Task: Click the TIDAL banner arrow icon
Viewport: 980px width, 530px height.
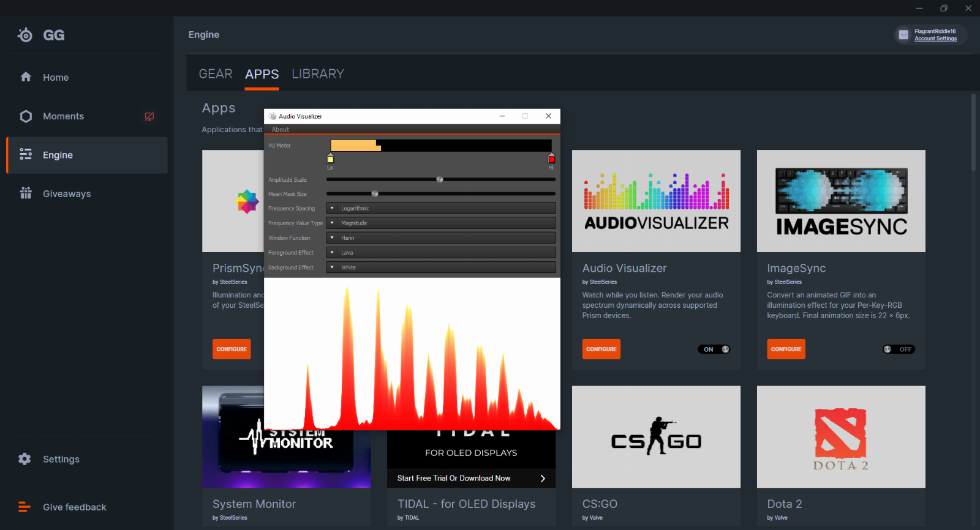Action: pos(543,479)
